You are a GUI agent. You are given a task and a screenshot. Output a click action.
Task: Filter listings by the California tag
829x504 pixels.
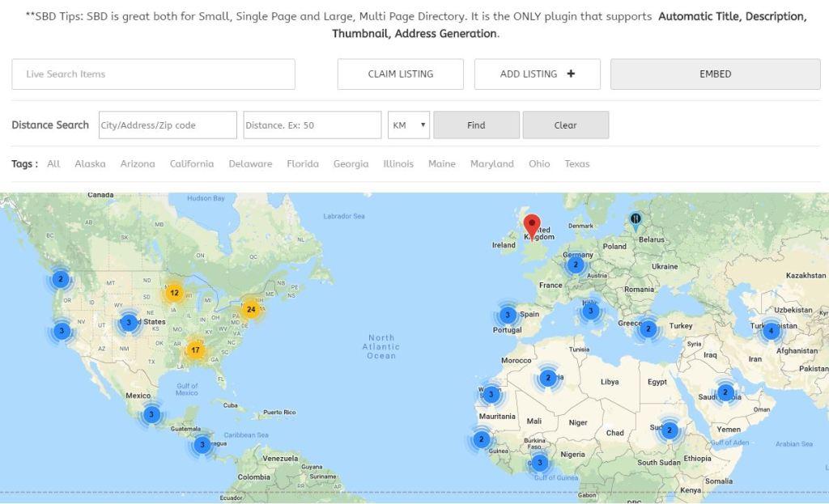(192, 163)
